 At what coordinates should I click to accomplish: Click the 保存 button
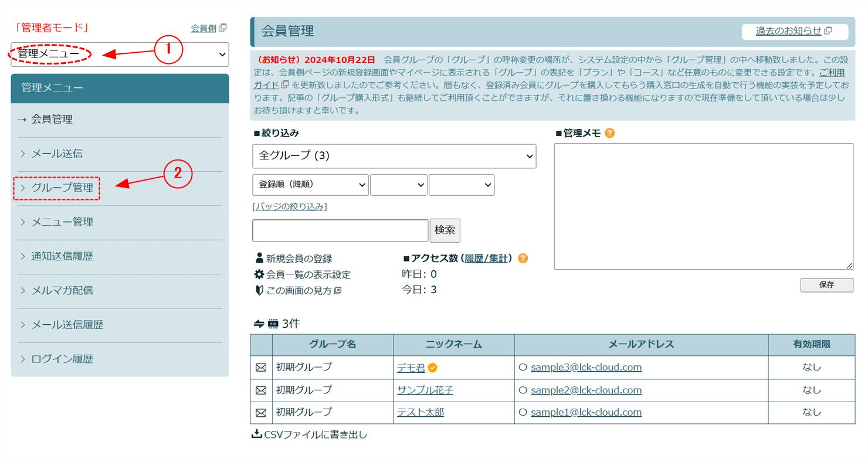826,285
